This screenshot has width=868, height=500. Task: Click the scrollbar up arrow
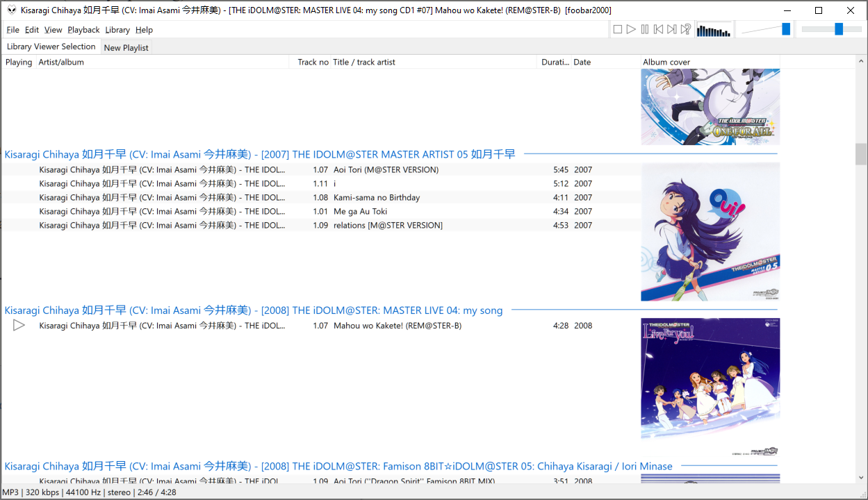tap(861, 61)
